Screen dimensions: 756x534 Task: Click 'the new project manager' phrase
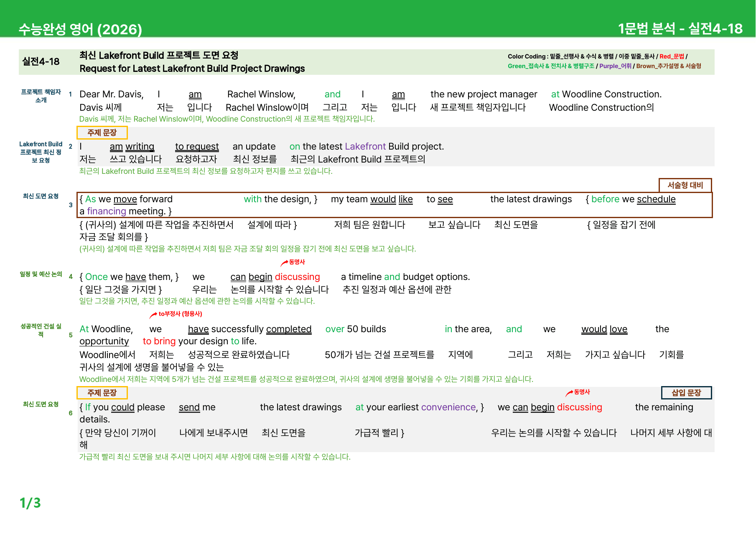click(484, 94)
